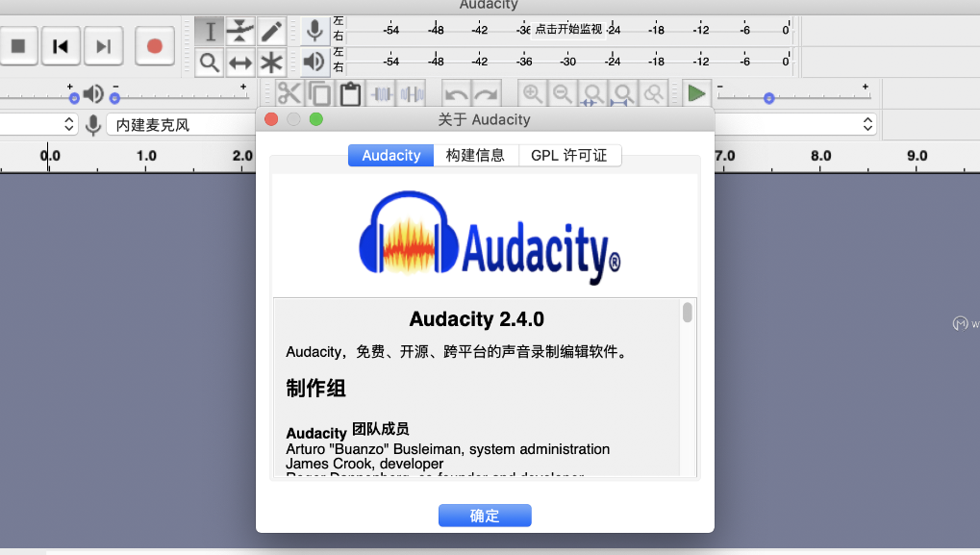Screen dimensions: 980x555
Task: Click the Stop playback button
Action: pos(18,46)
